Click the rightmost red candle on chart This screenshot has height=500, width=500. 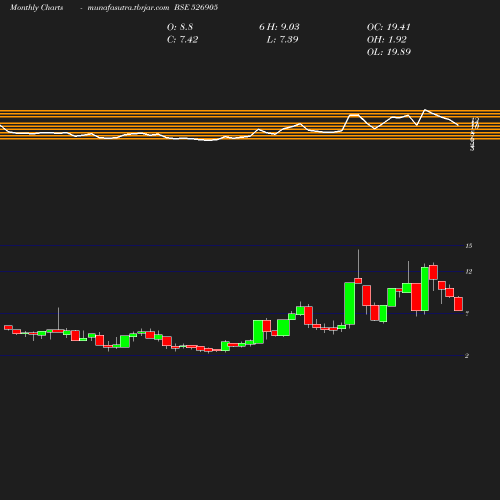pyautogui.click(x=458, y=304)
